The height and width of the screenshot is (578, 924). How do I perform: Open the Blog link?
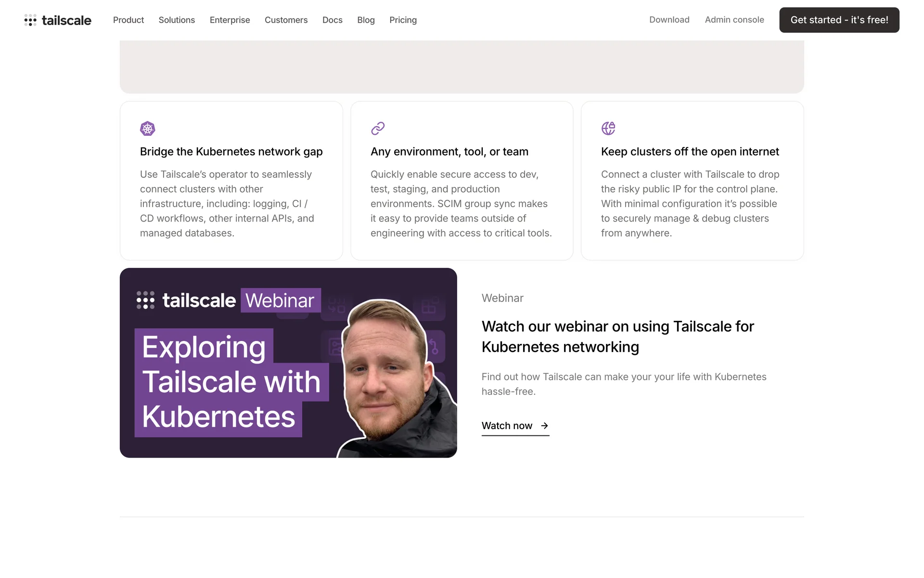pos(366,20)
